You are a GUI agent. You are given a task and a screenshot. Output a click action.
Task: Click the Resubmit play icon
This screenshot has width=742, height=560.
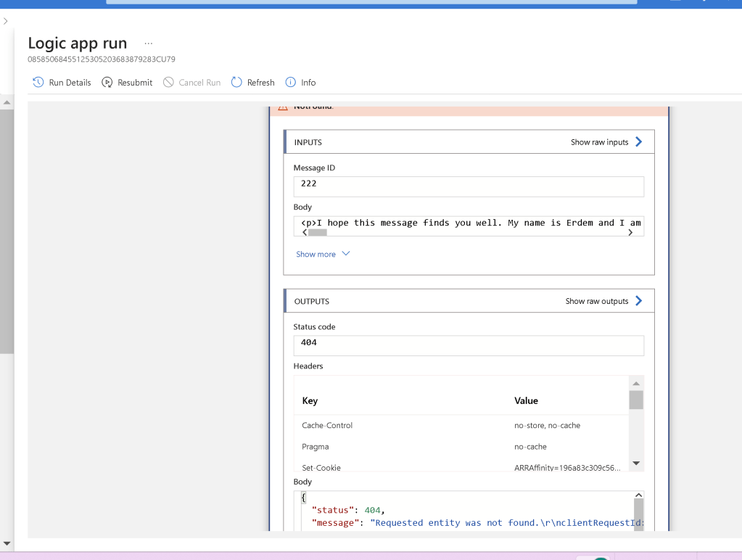pos(107,83)
